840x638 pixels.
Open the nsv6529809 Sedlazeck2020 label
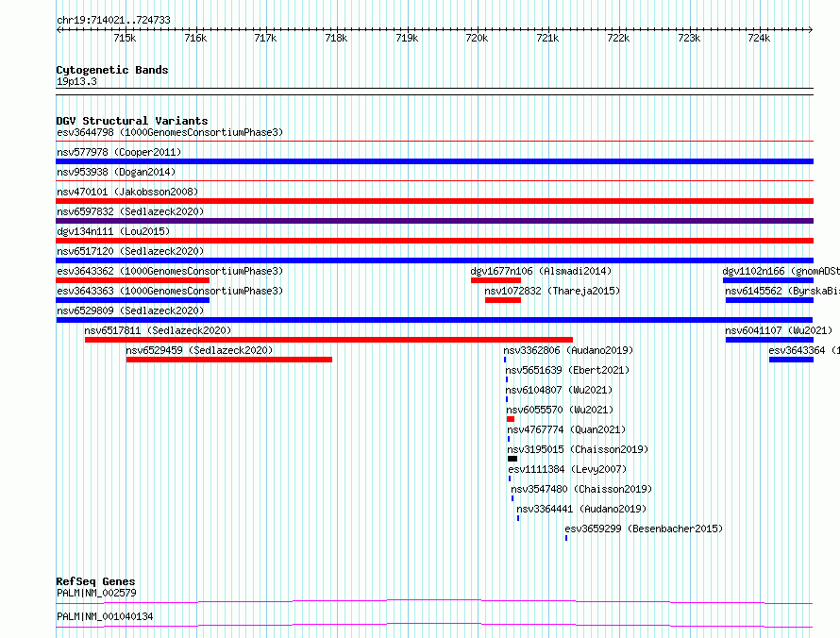(130, 311)
